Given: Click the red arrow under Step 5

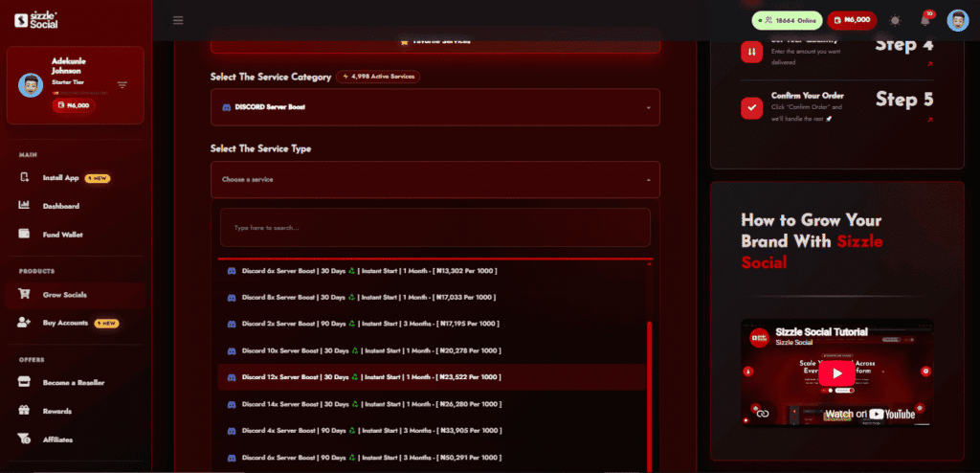Looking at the screenshot, I should [x=930, y=120].
